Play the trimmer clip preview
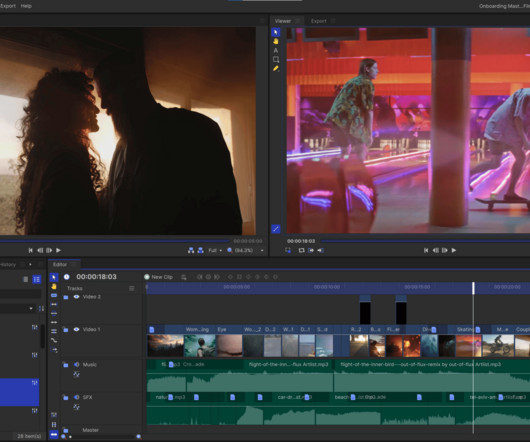Screen dimensions: 530x442 58,250
